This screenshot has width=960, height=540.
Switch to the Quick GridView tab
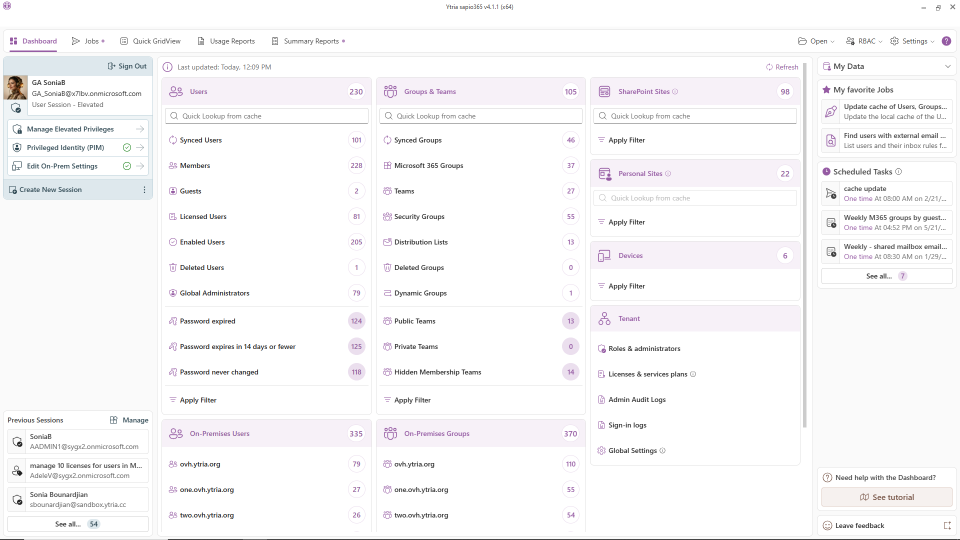[150, 41]
